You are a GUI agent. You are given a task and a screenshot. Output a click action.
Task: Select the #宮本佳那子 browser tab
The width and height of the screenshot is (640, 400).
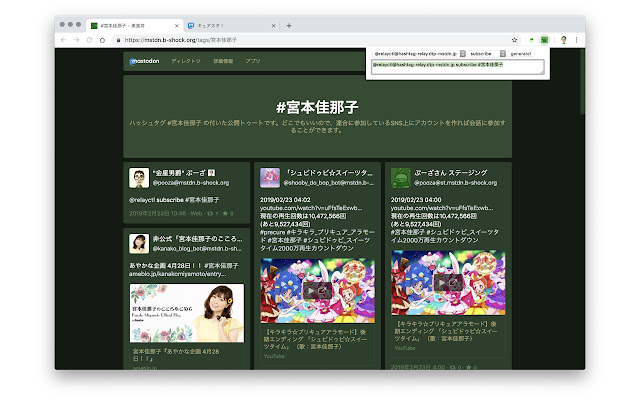coord(135,26)
